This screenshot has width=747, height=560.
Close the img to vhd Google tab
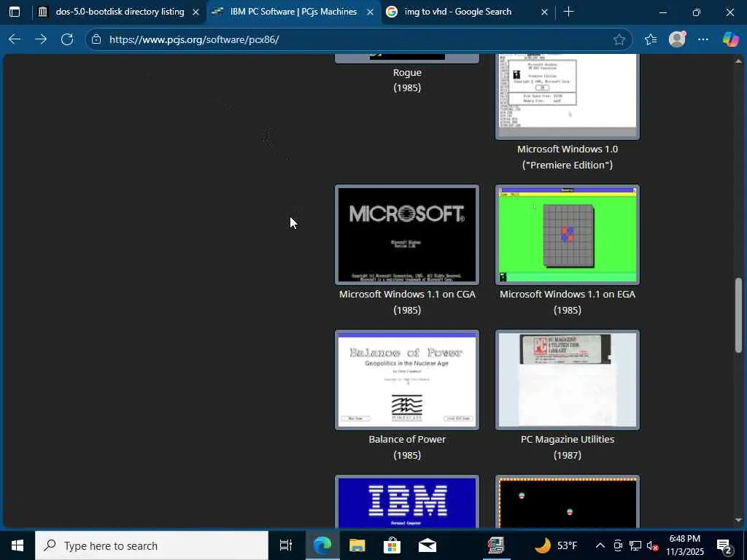tap(544, 12)
